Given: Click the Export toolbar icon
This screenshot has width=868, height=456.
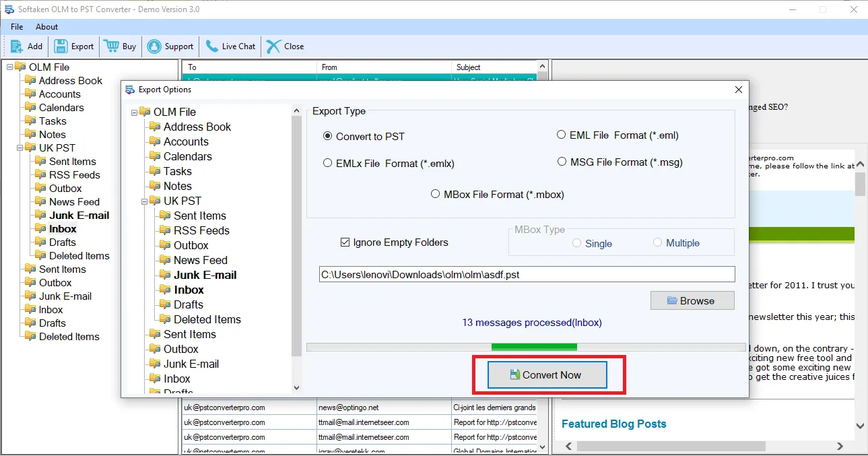Looking at the screenshot, I should point(61,46).
